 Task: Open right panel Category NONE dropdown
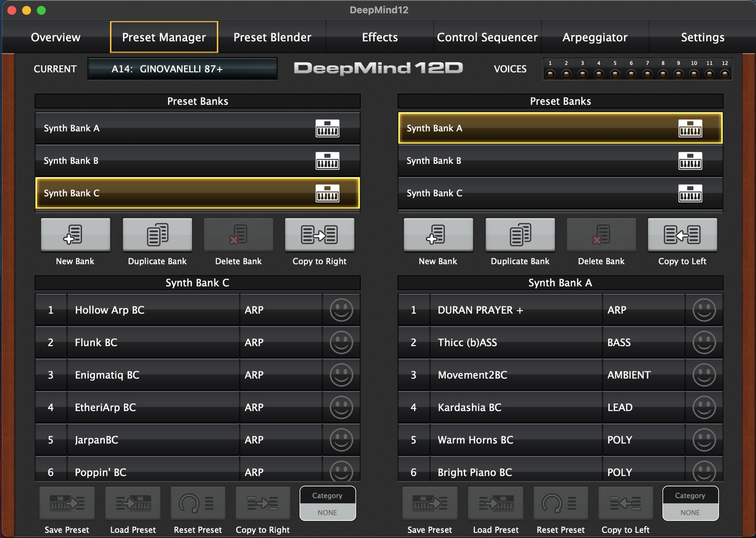690,503
